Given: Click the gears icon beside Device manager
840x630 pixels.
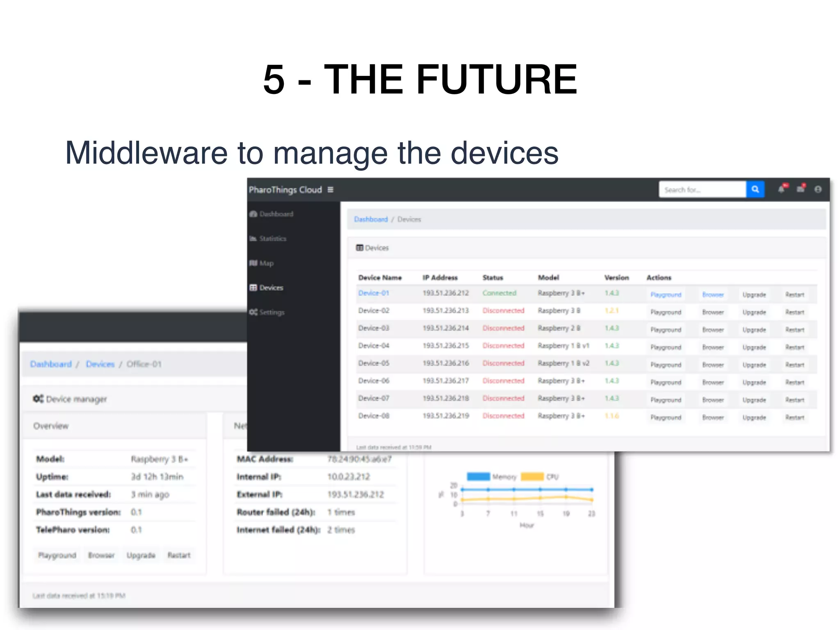Looking at the screenshot, I should [38, 399].
